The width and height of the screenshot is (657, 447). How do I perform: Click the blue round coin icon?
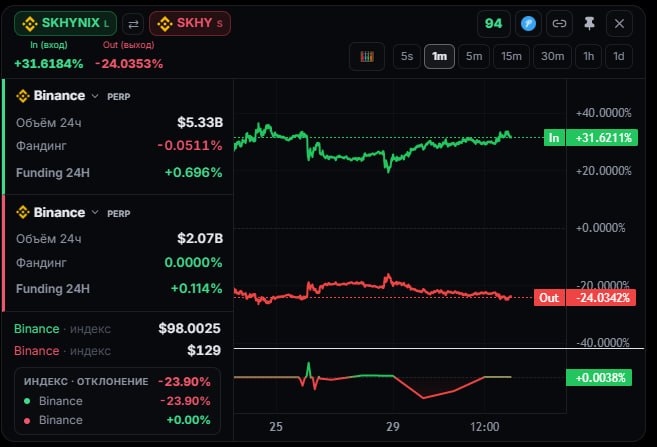click(528, 23)
